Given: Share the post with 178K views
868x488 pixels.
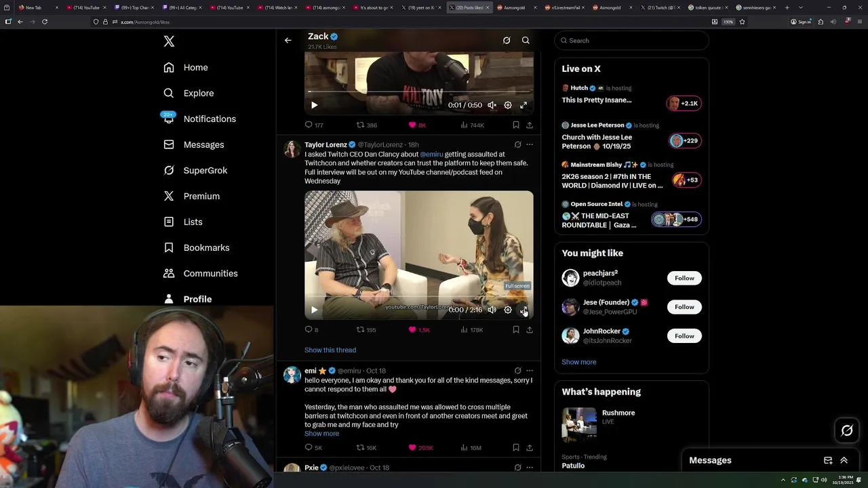Looking at the screenshot, I should [x=530, y=330].
